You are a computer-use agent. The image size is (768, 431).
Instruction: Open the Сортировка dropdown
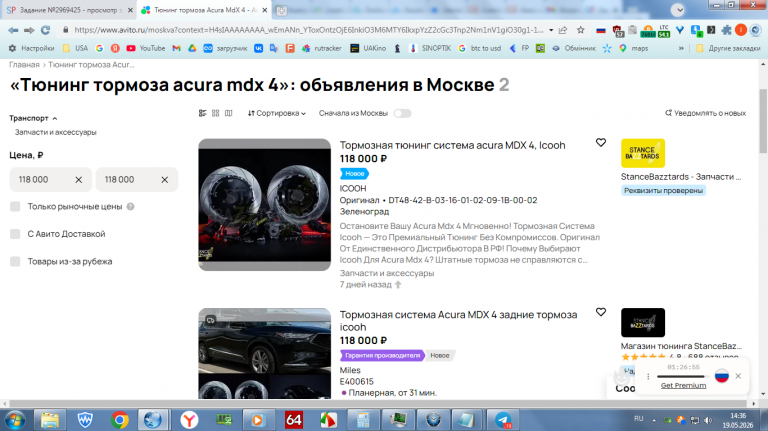277,113
